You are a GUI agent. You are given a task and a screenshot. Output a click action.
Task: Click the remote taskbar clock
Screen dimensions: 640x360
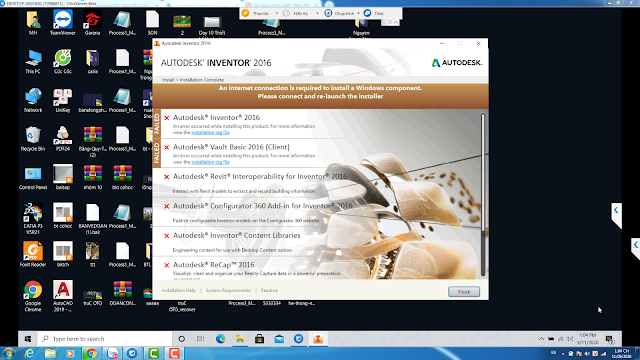588,339
